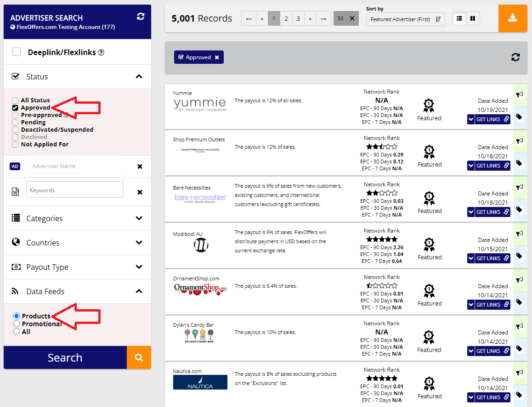The width and height of the screenshot is (532, 407).
Task: Uncheck the Approved status checkbox
Action: (x=15, y=108)
